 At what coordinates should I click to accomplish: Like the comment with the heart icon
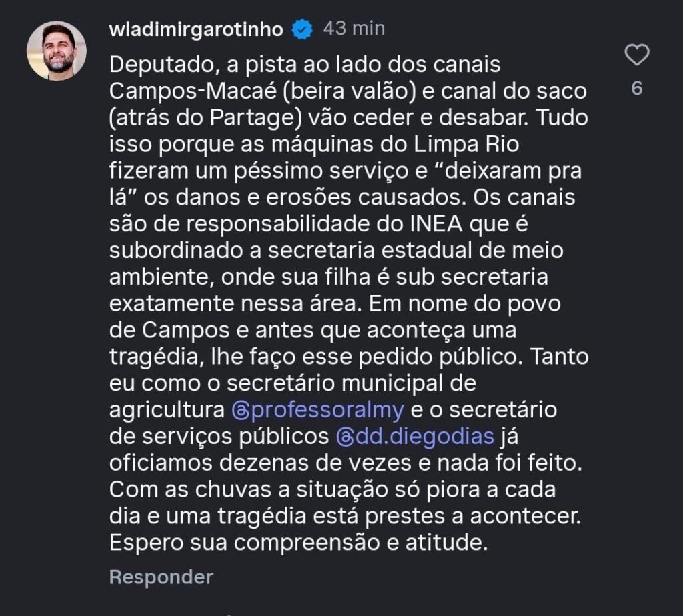click(x=636, y=55)
